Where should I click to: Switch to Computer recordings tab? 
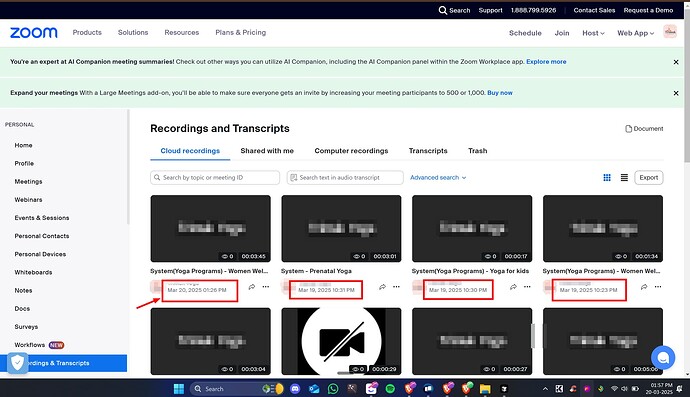351,151
